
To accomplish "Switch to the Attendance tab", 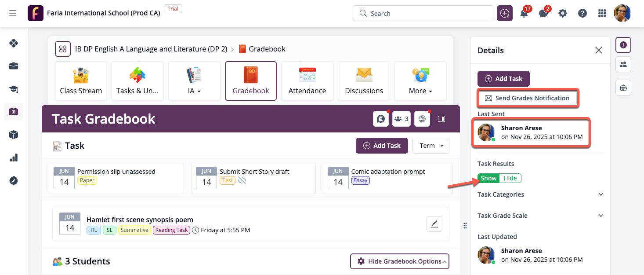I will [x=307, y=81].
